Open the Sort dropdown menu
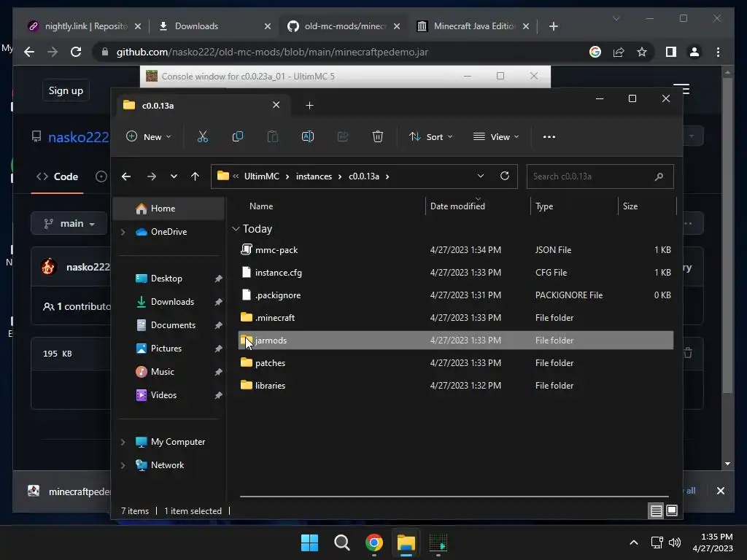 click(x=430, y=136)
